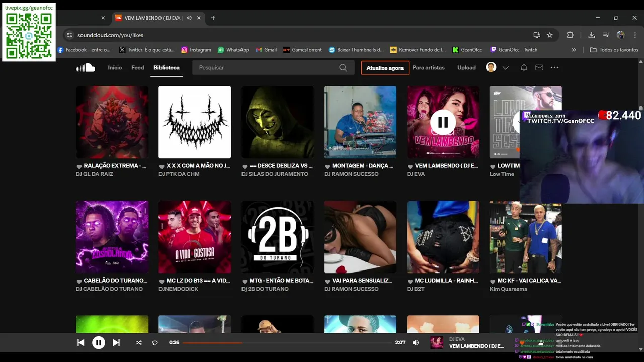This screenshot has height=362, width=644.
Task: Click the Atualize agora button
Action: (385, 68)
